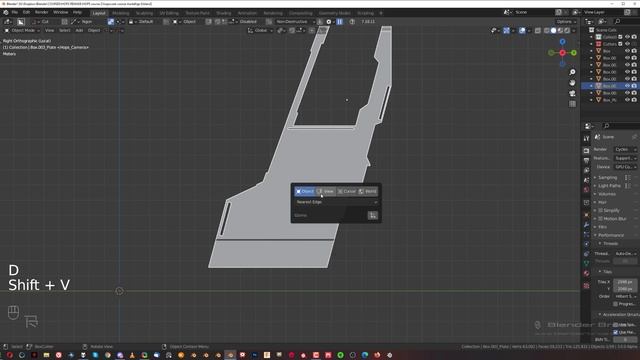
Task: Toggle Use Hair BVH checkbox
Action: click(x=616, y=332)
